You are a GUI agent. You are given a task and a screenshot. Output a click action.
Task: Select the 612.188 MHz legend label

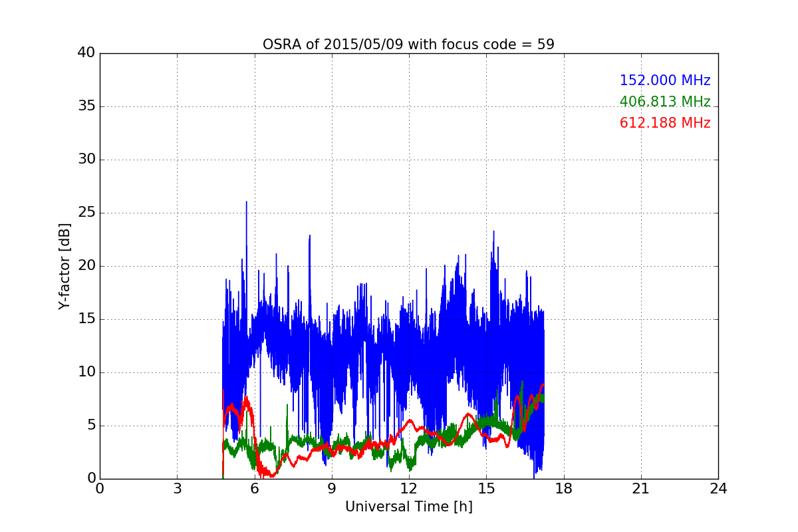click(665, 123)
